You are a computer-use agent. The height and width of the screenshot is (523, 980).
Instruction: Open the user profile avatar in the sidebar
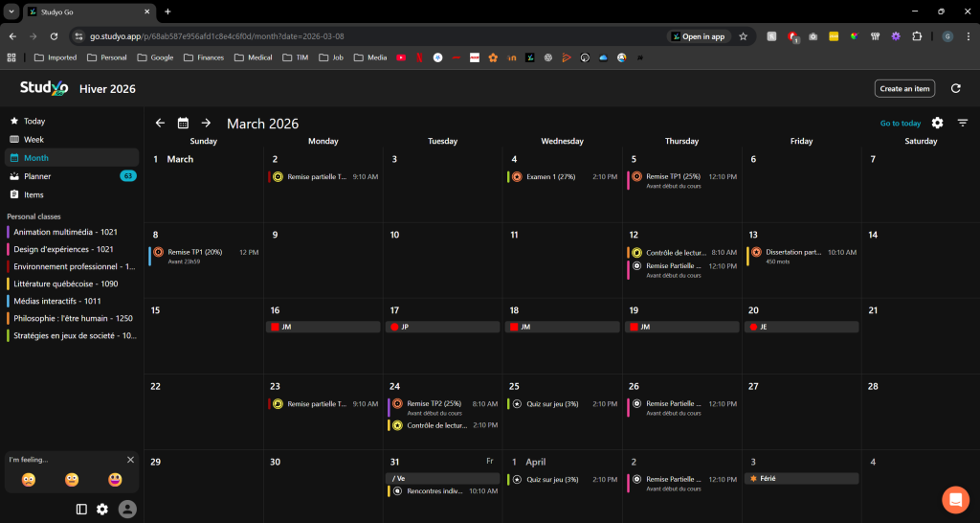pyautogui.click(x=127, y=510)
